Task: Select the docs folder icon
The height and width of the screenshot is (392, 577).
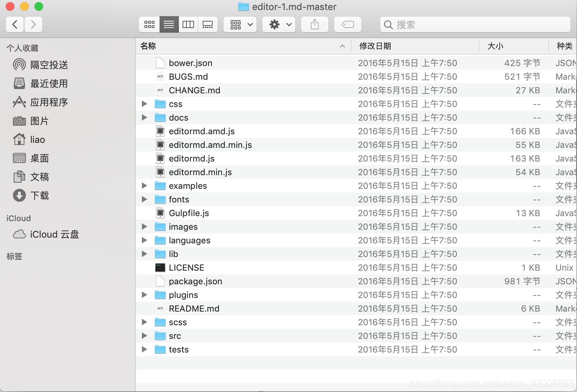Action: (x=160, y=117)
